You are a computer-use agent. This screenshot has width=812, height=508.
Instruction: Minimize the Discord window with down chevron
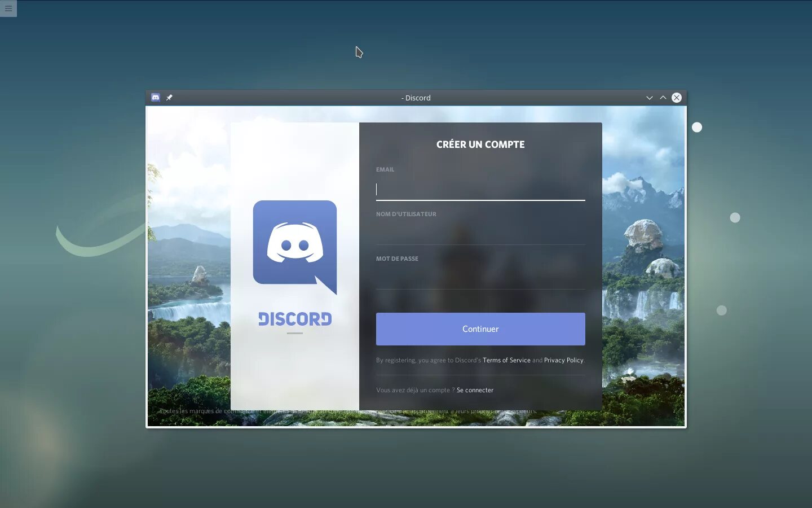650,98
